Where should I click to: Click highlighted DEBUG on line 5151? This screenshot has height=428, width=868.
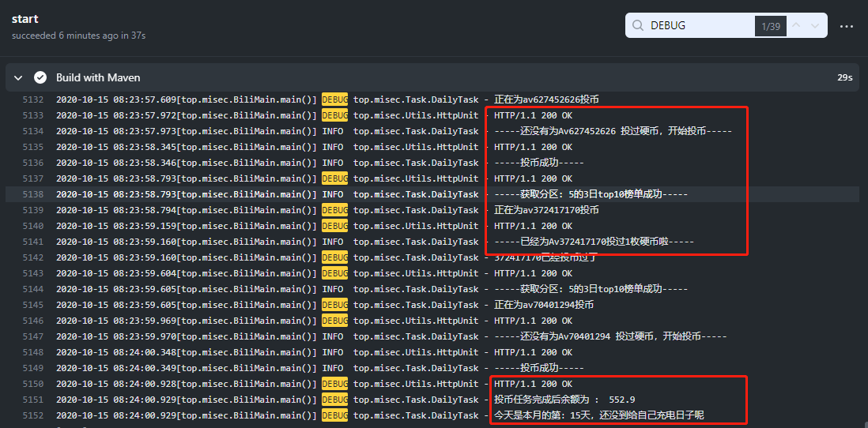click(334, 400)
